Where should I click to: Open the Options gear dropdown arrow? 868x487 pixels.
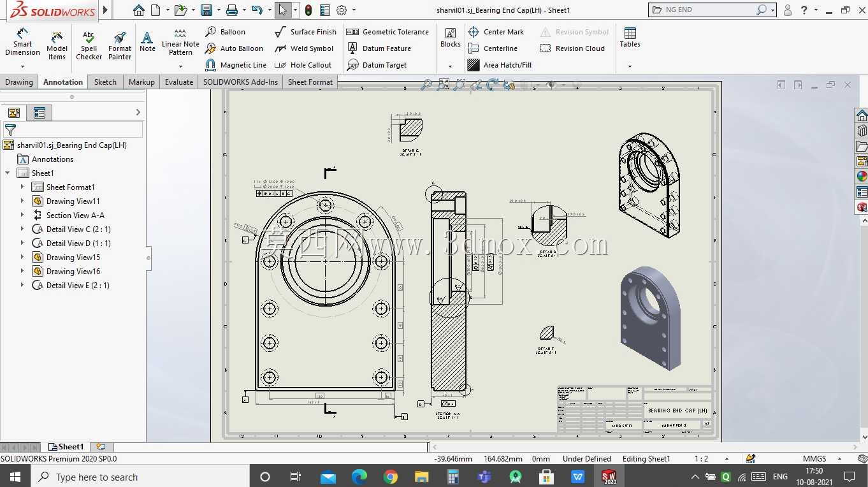[x=354, y=10]
